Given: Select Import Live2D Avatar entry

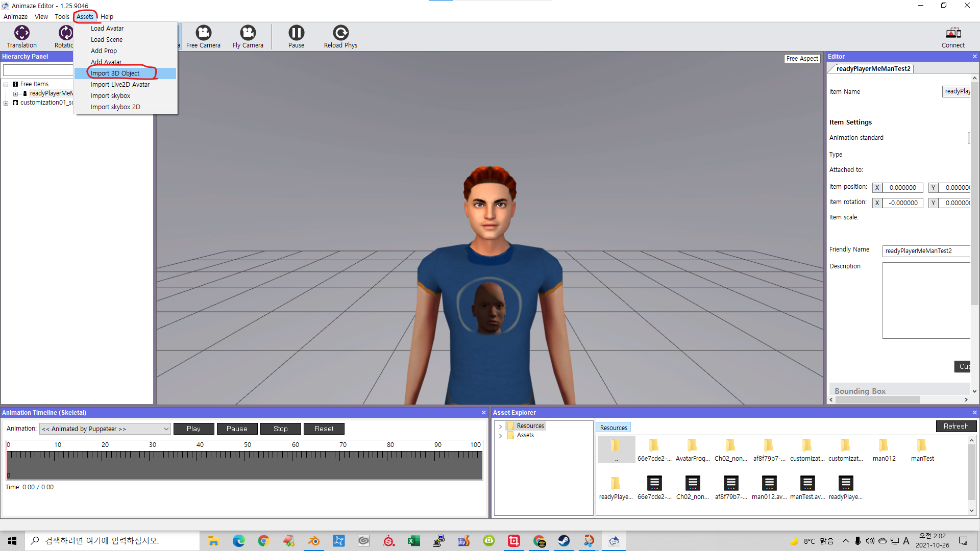Looking at the screenshot, I should pyautogui.click(x=120, y=85).
